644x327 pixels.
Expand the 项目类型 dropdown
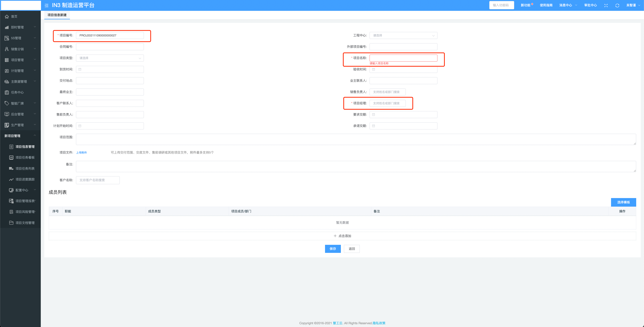click(110, 58)
